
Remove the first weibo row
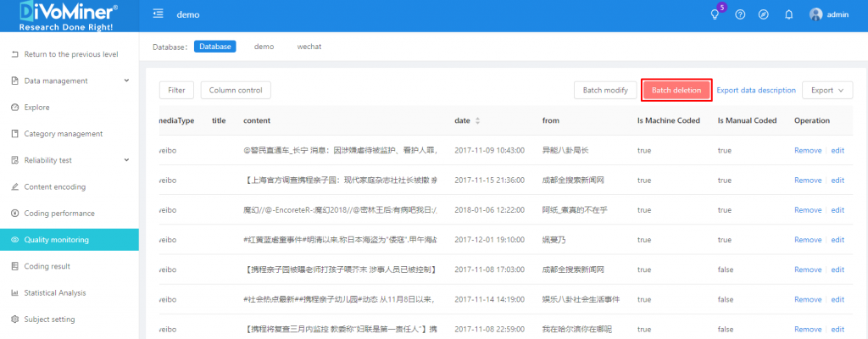(x=807, y=150)
